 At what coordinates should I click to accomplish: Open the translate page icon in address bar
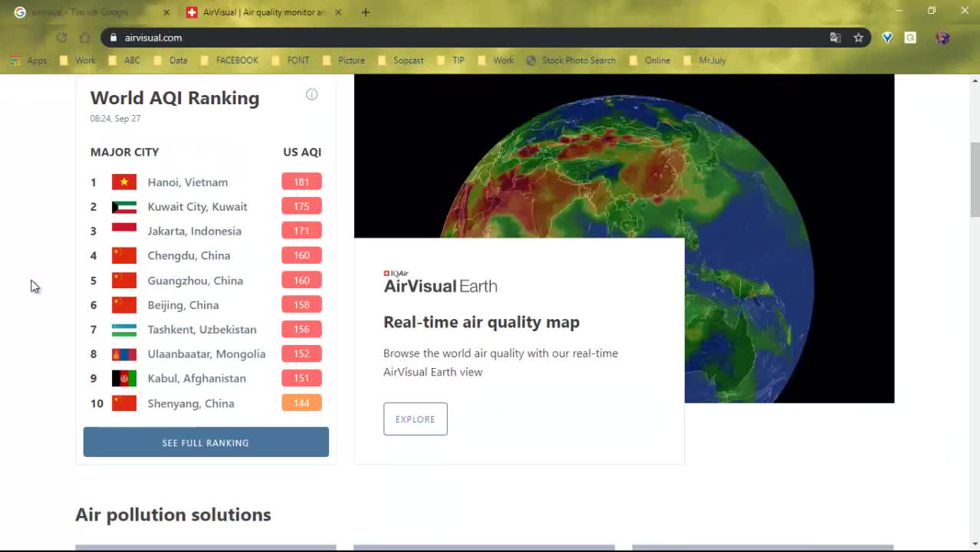tap(835, 38)
